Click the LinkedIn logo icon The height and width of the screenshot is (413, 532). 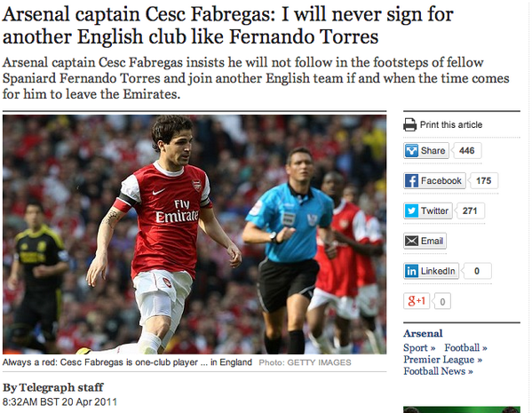411,271
